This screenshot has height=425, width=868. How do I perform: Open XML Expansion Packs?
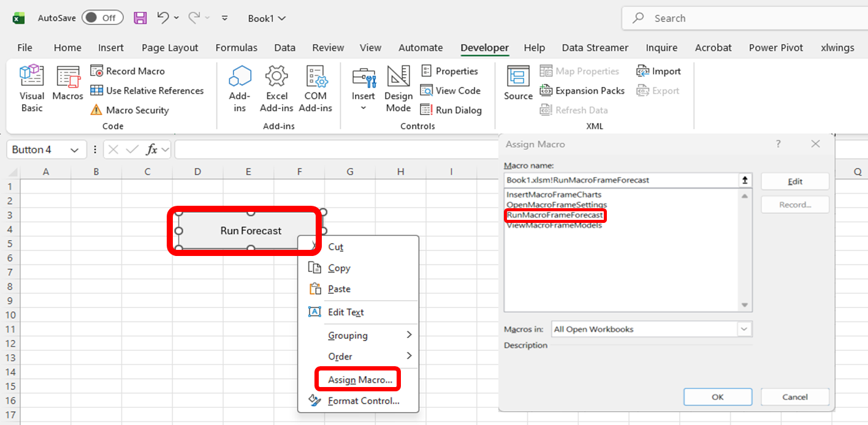coord(582,91)
